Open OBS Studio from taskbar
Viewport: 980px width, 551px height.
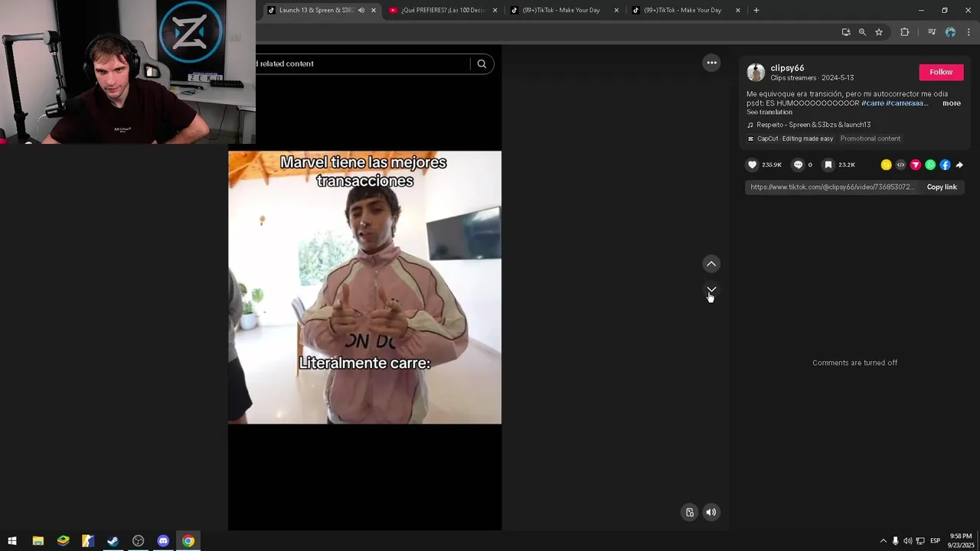[x=138, y=541]
